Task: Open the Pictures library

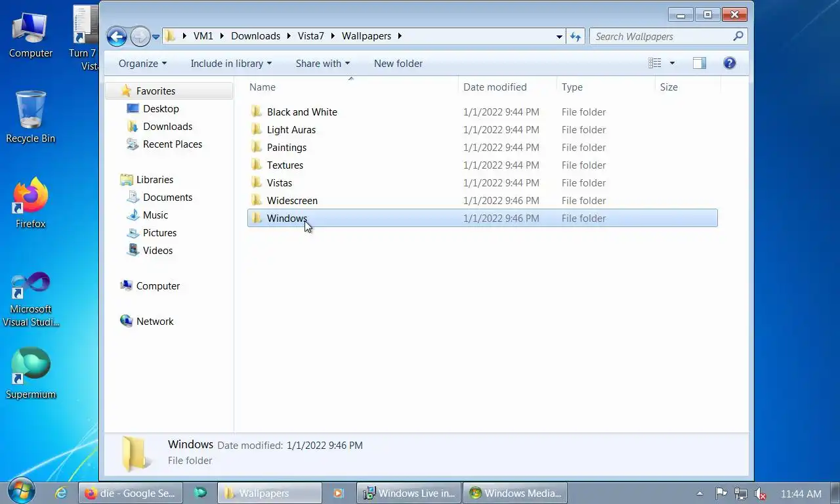Action: coord(159,233)
